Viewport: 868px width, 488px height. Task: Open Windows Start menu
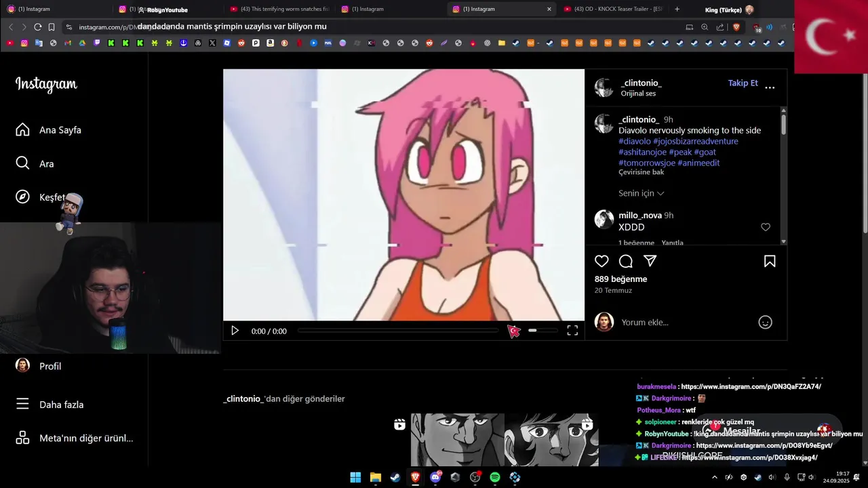pyautogui.click(x=355, y=477)
